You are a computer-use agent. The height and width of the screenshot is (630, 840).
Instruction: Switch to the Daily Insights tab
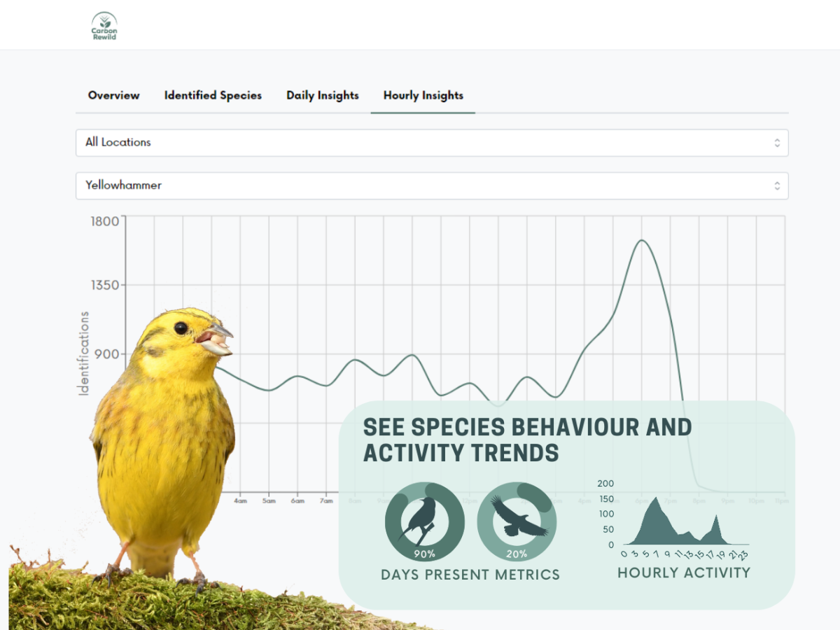click(322, 96)
